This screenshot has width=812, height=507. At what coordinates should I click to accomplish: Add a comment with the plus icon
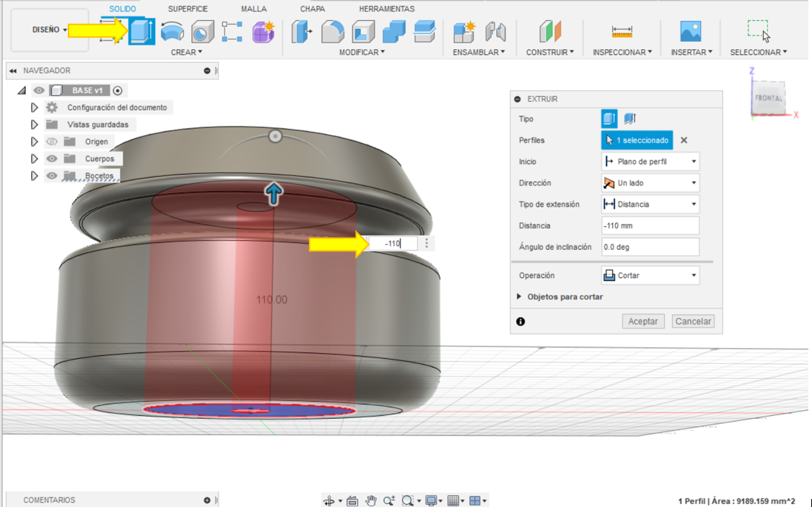tap(207, 500)
